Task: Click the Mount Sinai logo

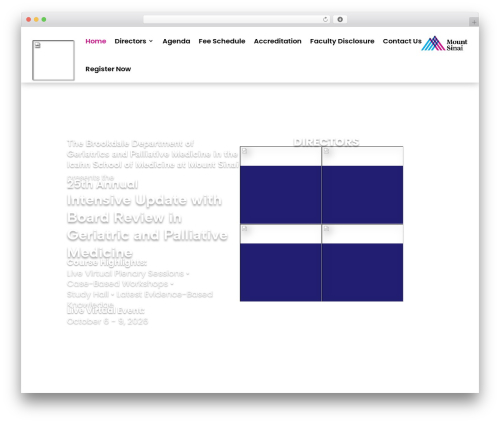Action: click(444, 44)
